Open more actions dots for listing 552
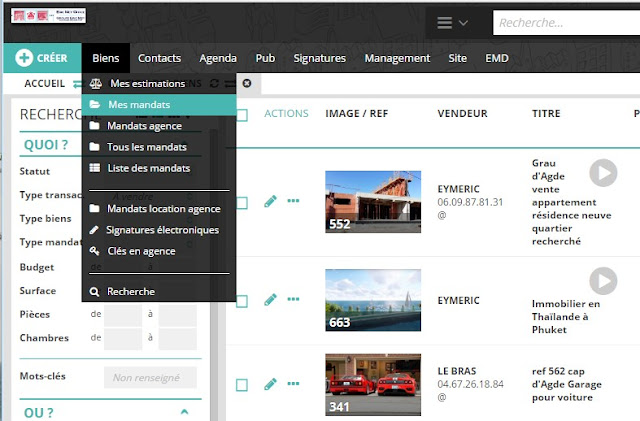 293,200
